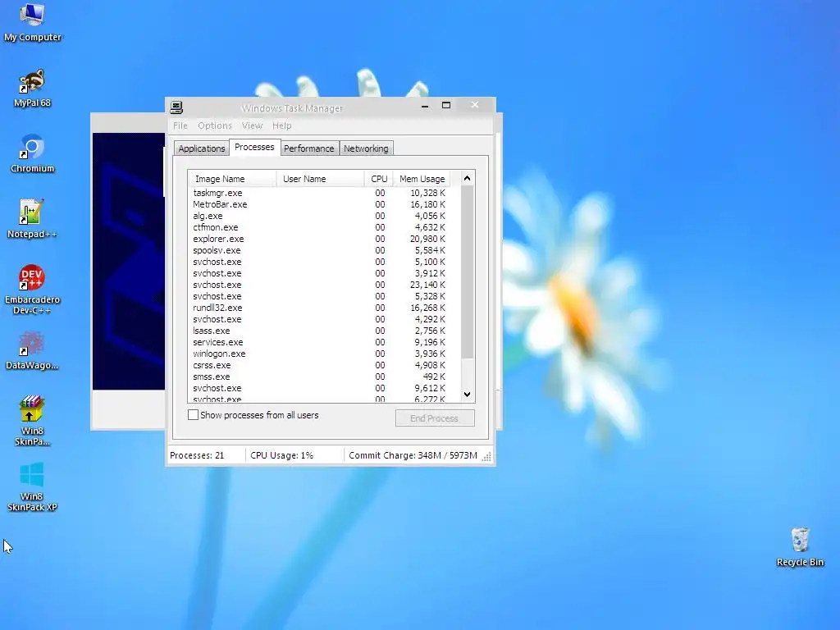This screenshot has height=630, width=840.
Task: Switch to the Applications tab
Action: [202, 148]
